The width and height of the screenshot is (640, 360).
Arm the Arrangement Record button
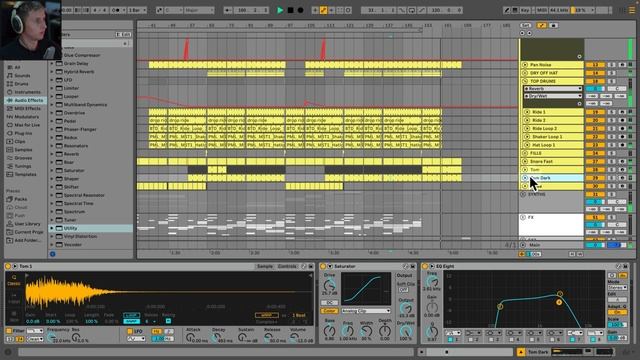coord(300,10)
